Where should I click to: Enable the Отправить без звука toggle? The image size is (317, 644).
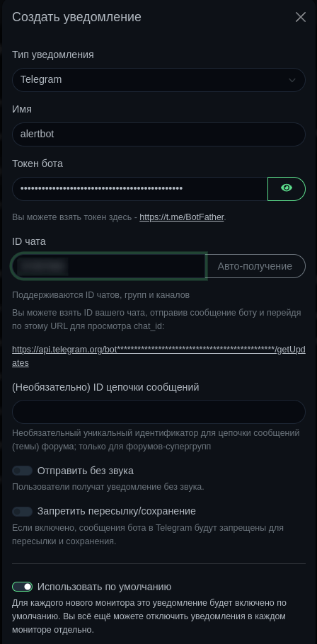tap(22, 471)
